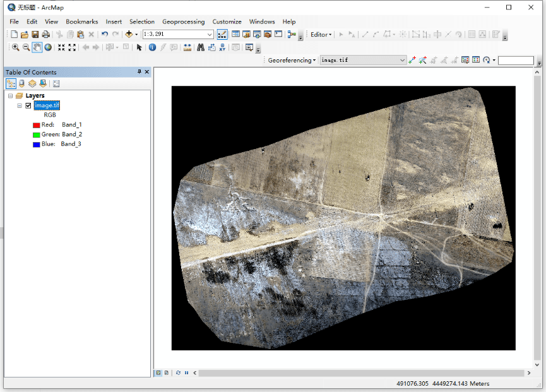Click the Add Data button
The image size is (546, 392).
point(129,34)
